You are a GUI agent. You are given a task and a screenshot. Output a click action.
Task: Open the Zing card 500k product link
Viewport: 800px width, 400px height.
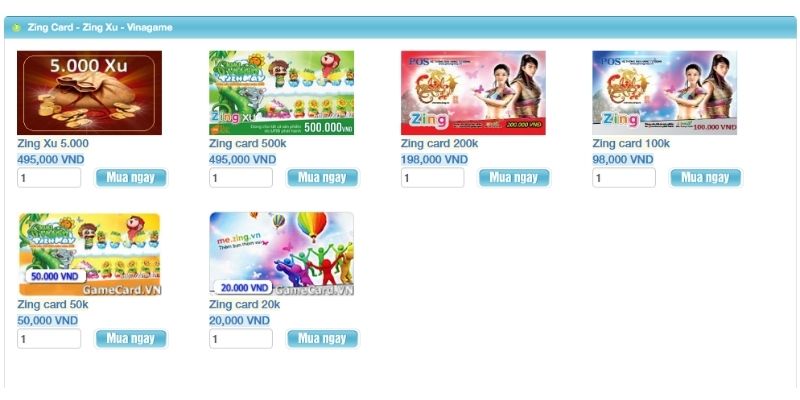pyautogui.click(x=247, y=144)
